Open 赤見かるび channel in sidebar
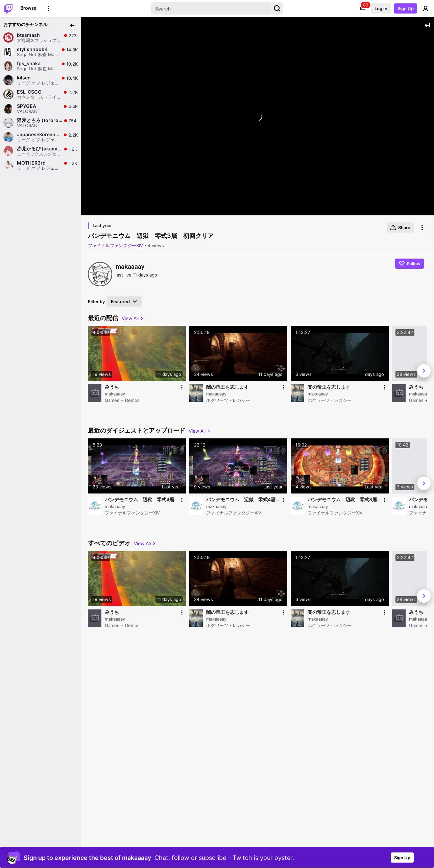 click(x=41, y=151)
